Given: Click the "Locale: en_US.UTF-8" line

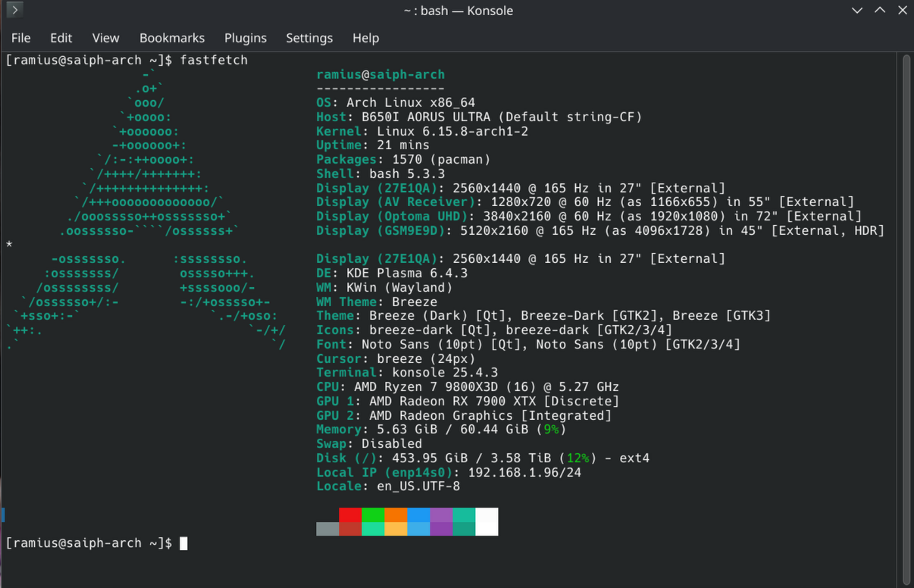Looking at the screenshot, I should pos(388,486).
